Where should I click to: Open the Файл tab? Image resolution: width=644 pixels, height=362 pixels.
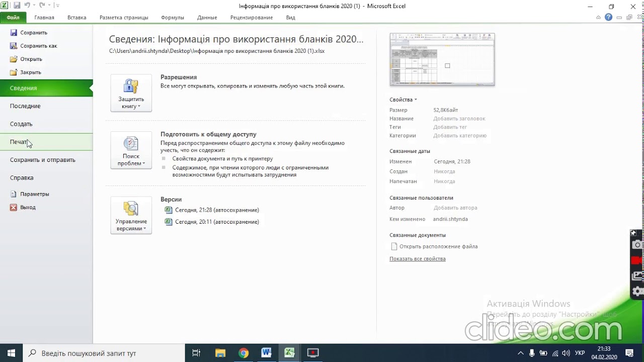point(13,17)
